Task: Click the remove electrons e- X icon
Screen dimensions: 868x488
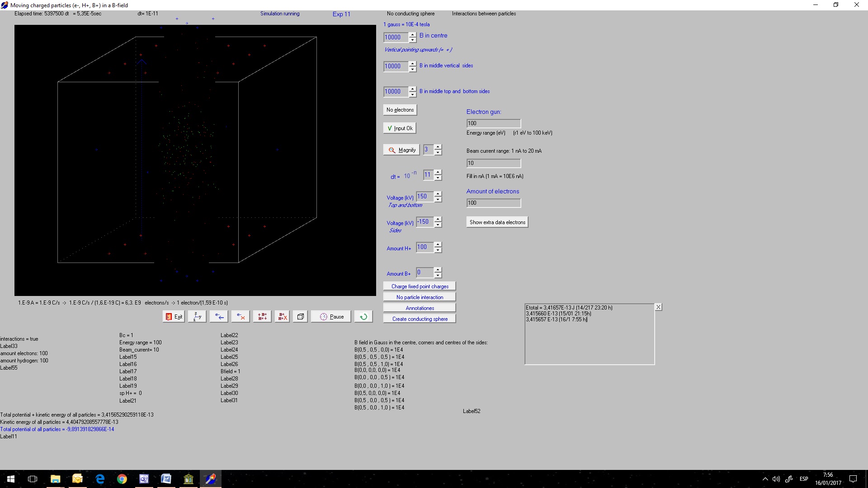Action: coord(241,317)
